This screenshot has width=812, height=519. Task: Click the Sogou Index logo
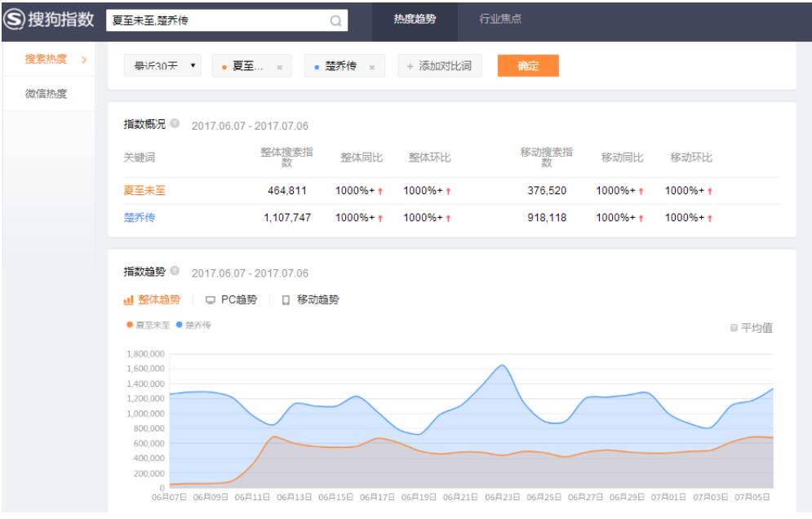coord(50,20)
